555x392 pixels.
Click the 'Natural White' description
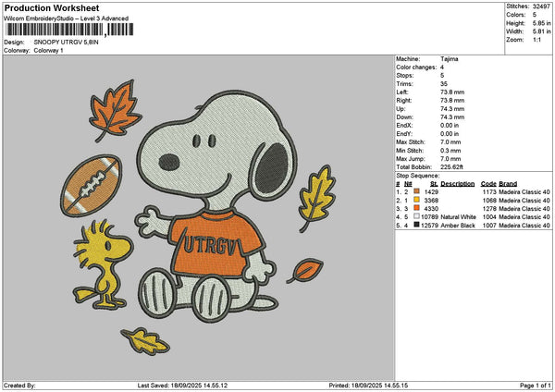459,217
